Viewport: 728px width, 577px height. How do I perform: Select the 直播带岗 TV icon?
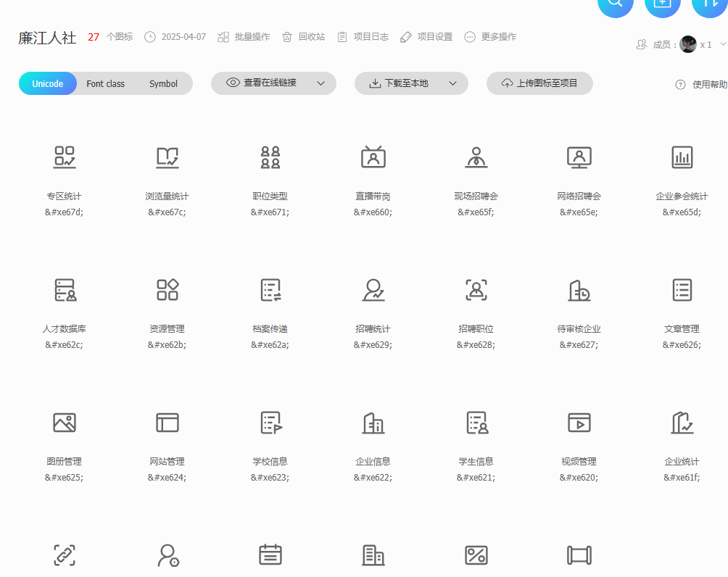pyautogui.click(x=373, y=157)
